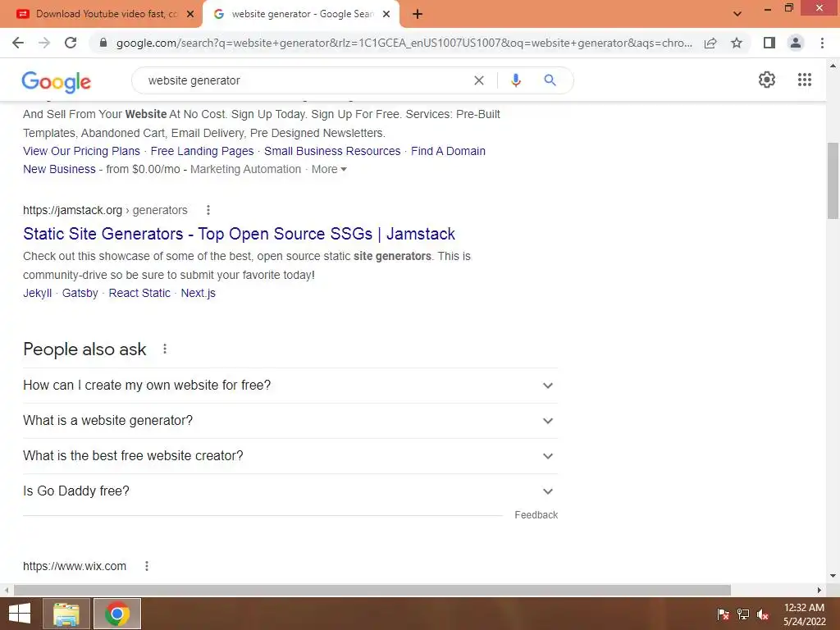
Task: Select the website generator Google Search tab
Action: pos(301,15)
